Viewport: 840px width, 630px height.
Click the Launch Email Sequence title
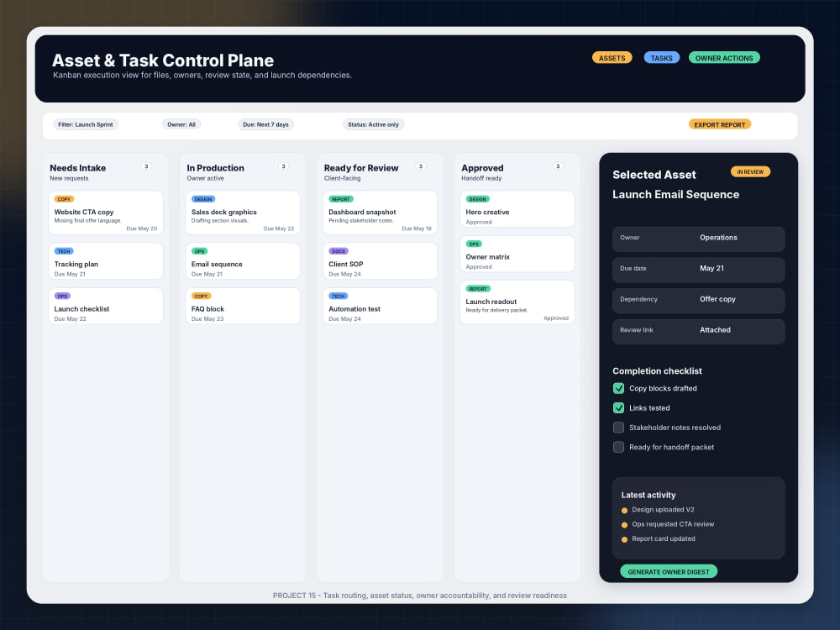click(675, 195)
